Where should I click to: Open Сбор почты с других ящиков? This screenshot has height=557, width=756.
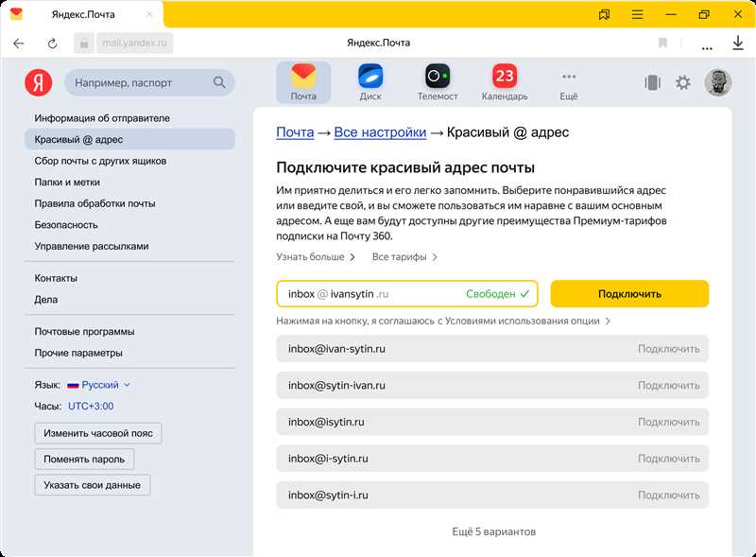pyautogui.click(x=100, y=161)
